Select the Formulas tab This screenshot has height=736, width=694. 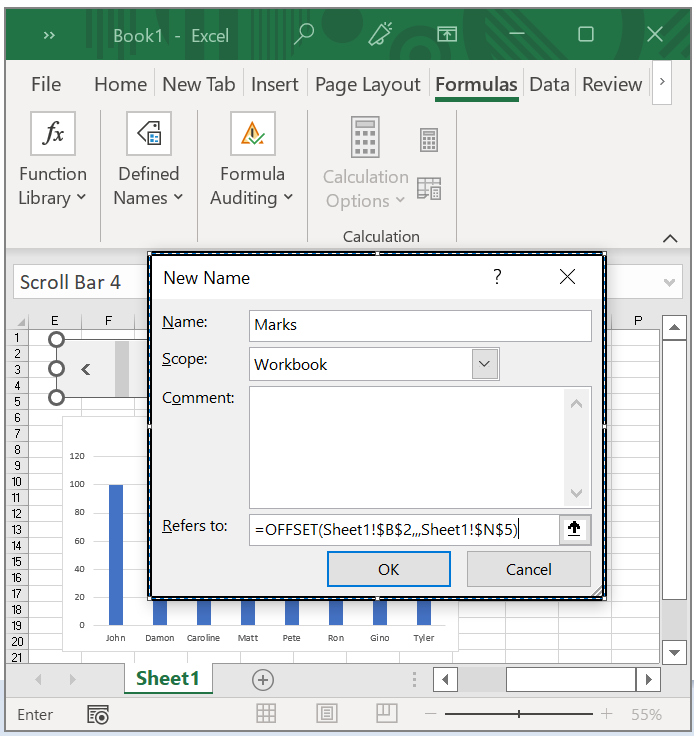(x=476, y=84)
